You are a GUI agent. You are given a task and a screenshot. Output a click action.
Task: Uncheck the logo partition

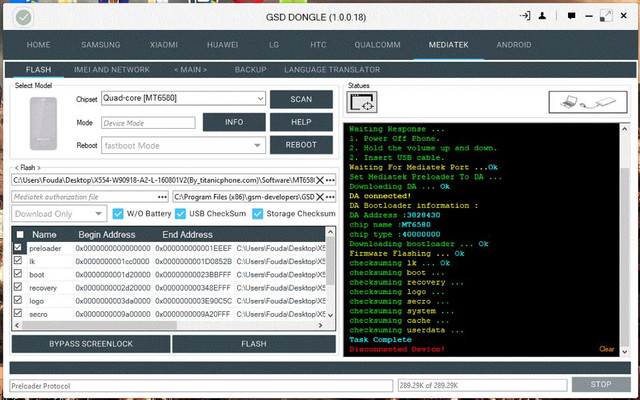pos(18,300)
